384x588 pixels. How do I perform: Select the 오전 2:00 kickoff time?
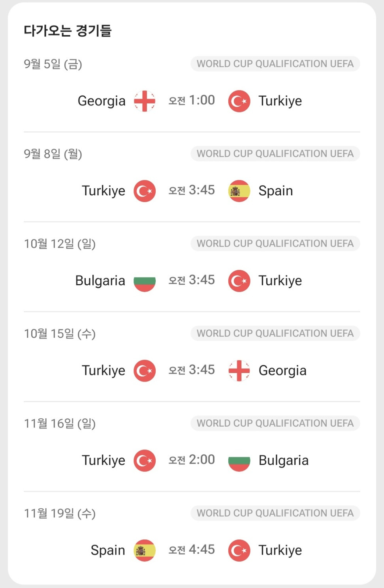[192, 460]
